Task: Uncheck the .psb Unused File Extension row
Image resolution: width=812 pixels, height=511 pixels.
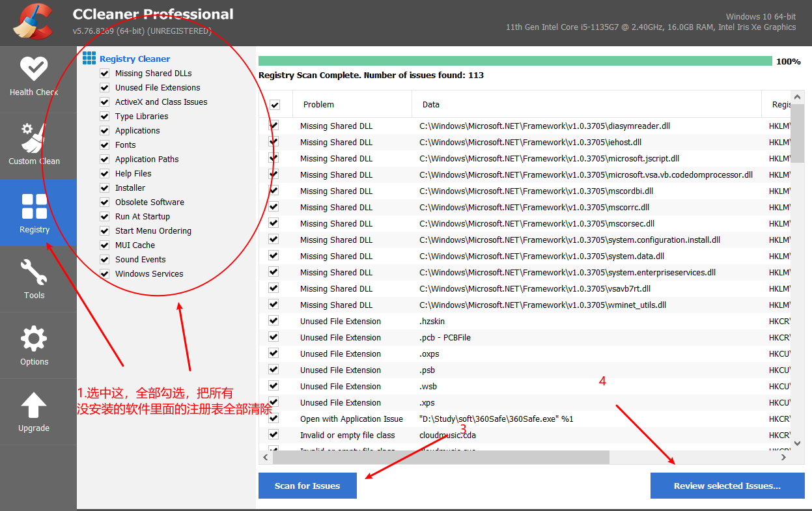Action: click(273, 369)
